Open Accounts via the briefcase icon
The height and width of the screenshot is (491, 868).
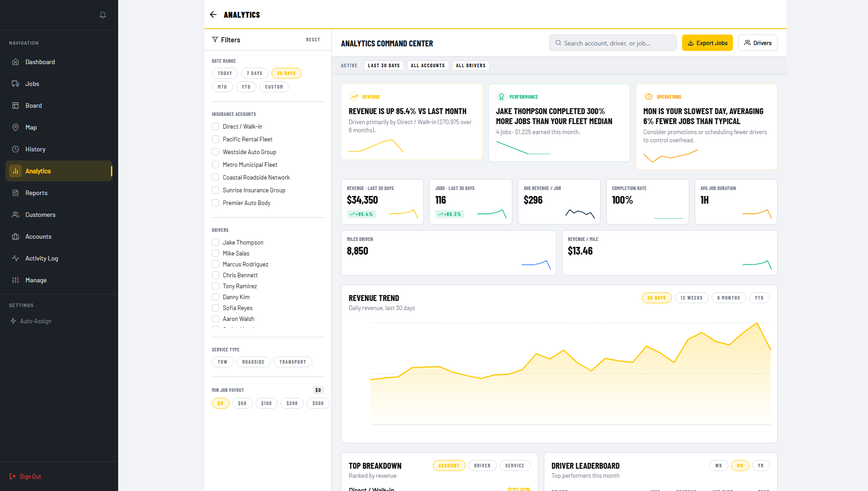coord(15,236)
